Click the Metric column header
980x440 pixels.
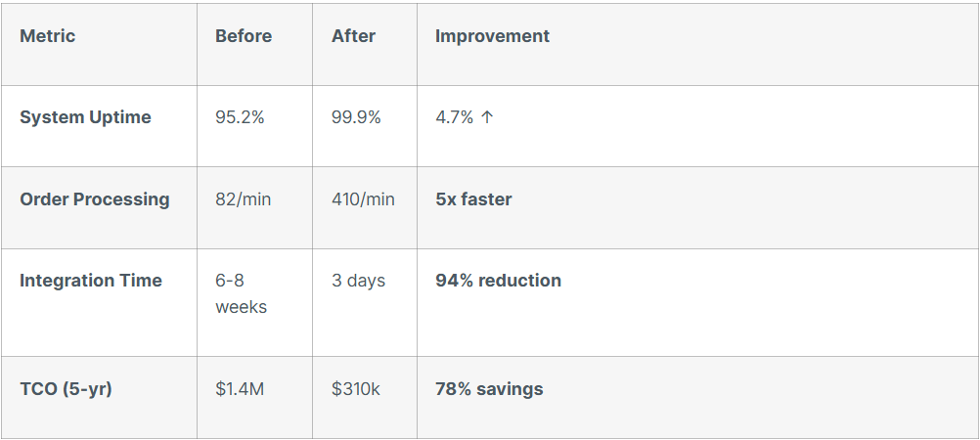click(47, 36)
